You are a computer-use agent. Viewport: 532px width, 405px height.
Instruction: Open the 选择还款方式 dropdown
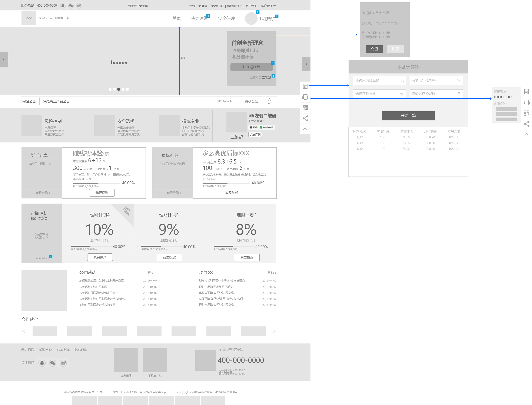coord(379,94)
